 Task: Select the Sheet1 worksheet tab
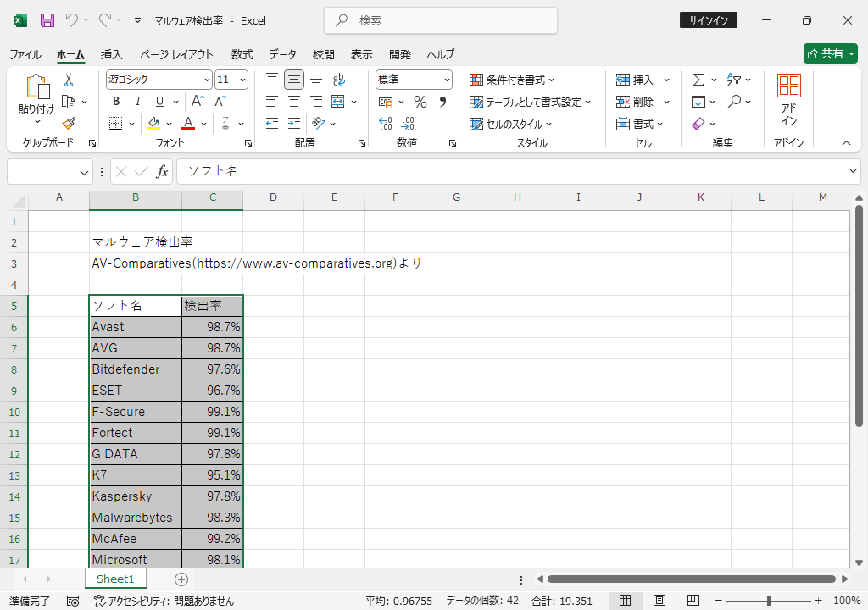click(115, 579)
